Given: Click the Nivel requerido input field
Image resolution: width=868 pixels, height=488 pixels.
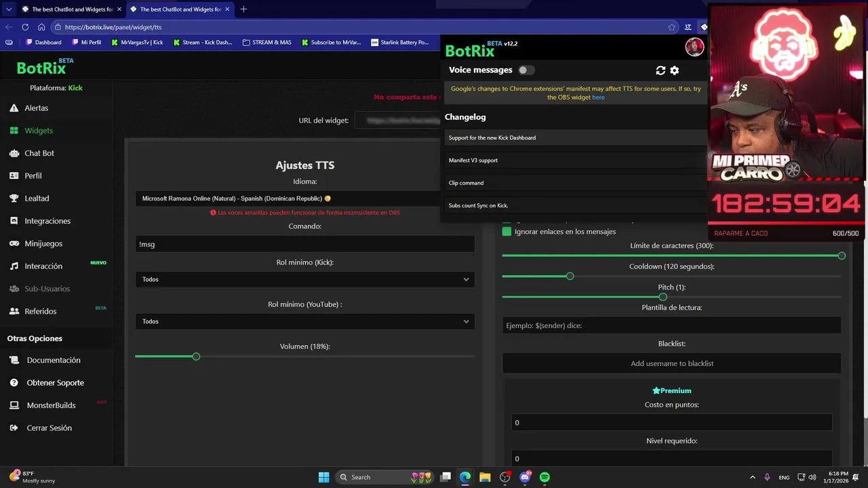Looking at the screenshot, I should tap(671, 458).
